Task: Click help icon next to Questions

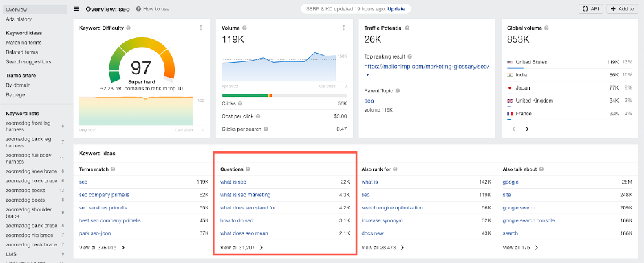Action: tap(248, 169)
